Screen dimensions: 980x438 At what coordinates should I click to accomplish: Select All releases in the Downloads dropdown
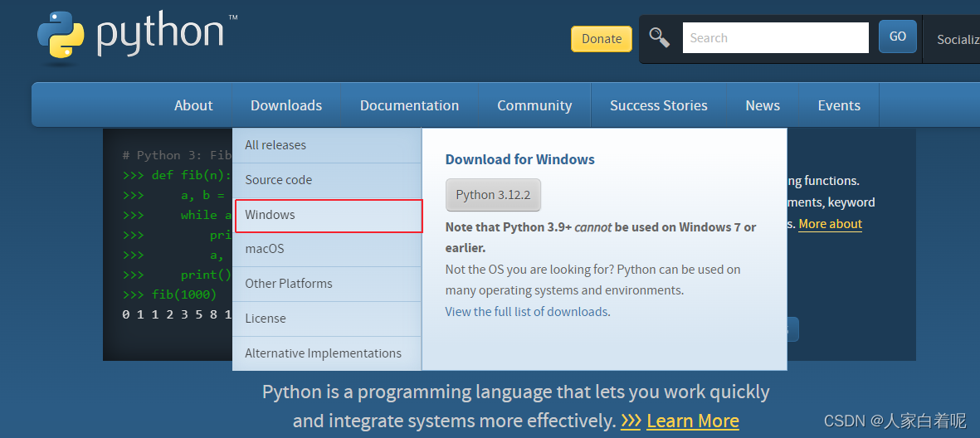[x=328, y=145]
